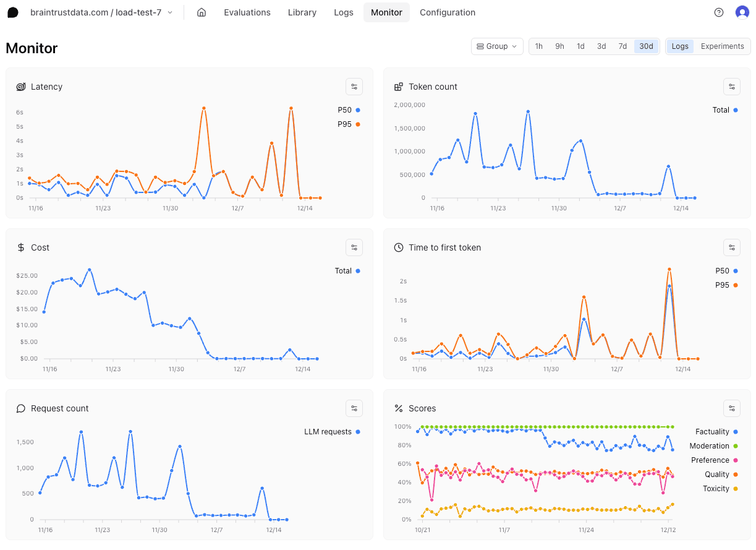Go to the home icon
The height and width of the screenshot is (550, 756).
tap(201, 12)
